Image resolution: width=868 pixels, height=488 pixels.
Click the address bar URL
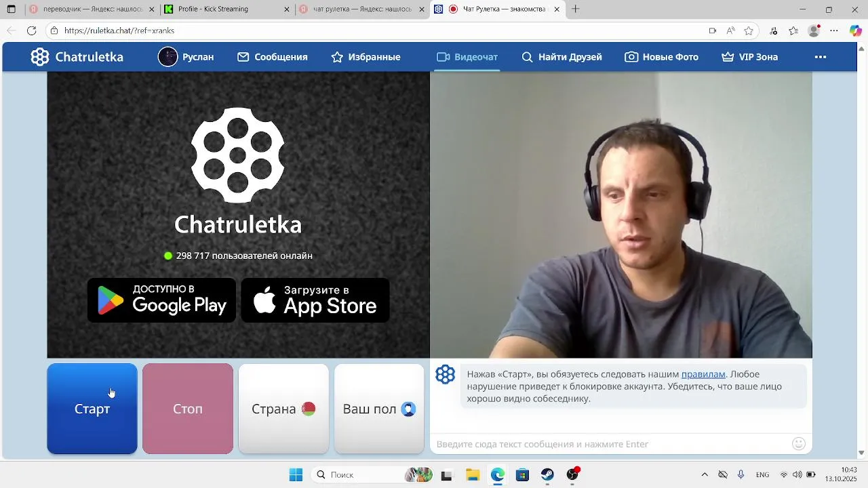pyautogui.click(x=119, y=30)
